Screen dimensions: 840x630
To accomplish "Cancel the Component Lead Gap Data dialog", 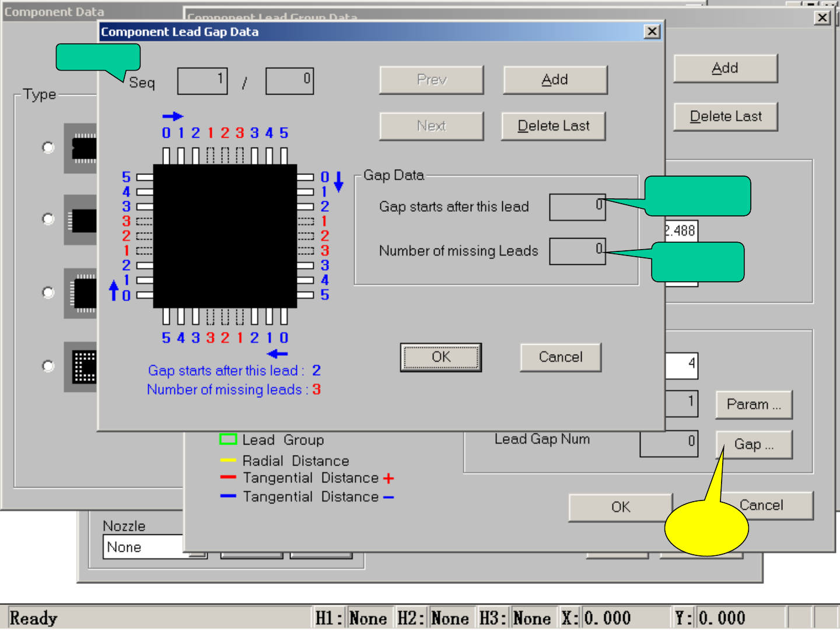I will (561, 357).
